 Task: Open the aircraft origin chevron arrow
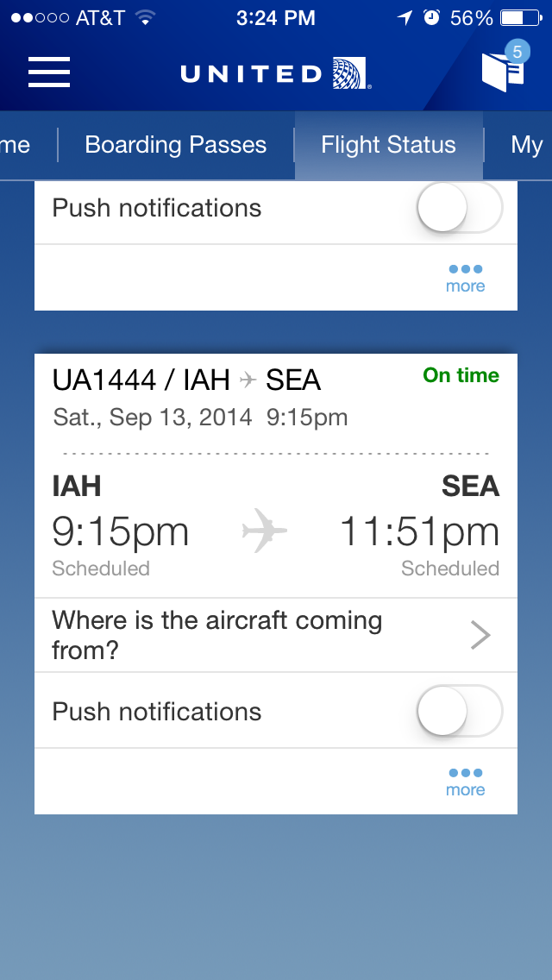(x=480, y=635)
